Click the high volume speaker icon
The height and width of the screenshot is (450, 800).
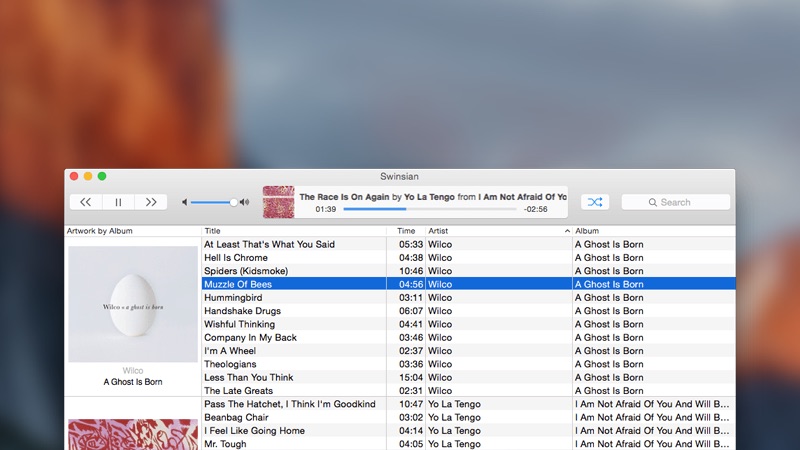(245, 202)
